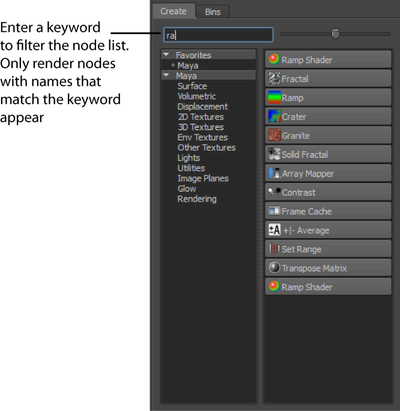The width and height of the screenshot is (400, 411).
Task: Select the Array Mapper icon
Action: (x=274, y=173)
